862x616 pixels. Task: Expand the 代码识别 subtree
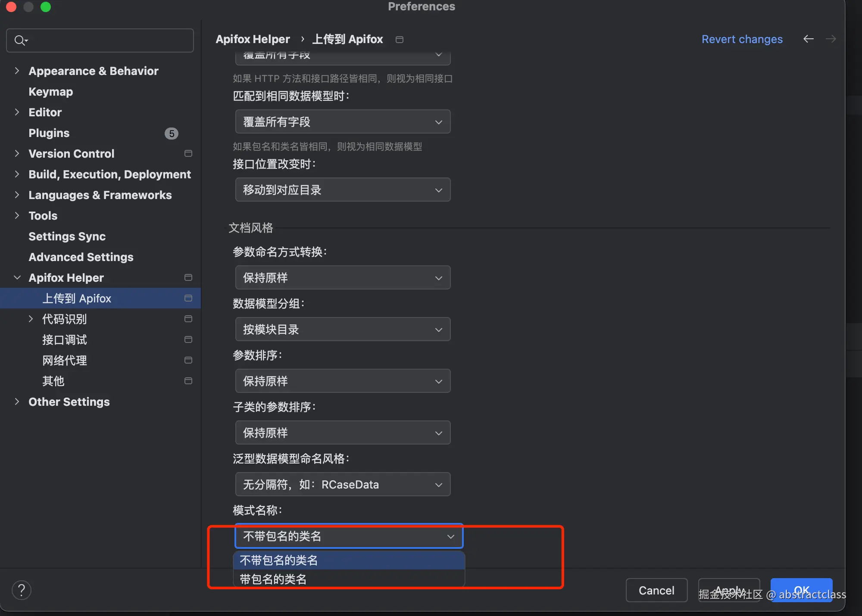tap(31, 319)
